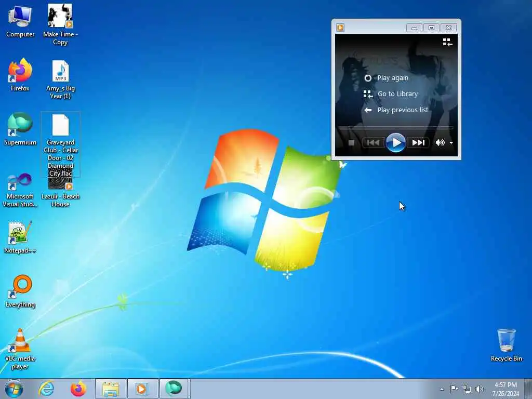Open Internet Explorer from the taskbar

[46, 389]
